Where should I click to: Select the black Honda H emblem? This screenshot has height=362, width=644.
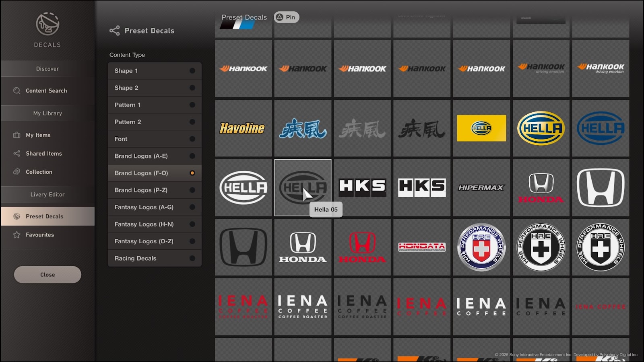[243, 247]
